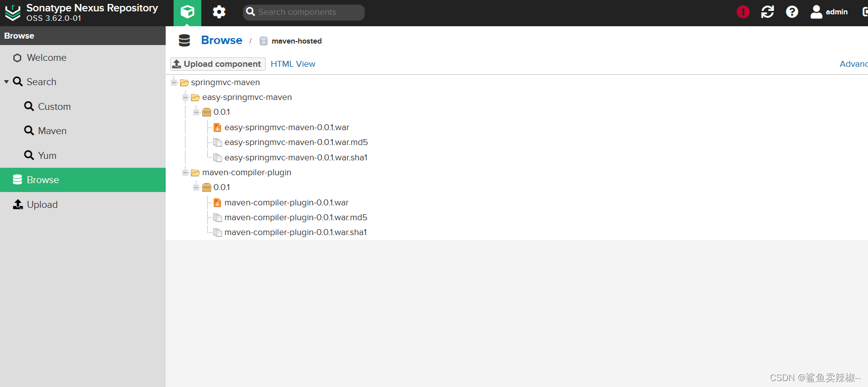The height and width of the screenshot is (387, 868).
Task: Open Welcome in the sidebar
Action: coord(83,58)
